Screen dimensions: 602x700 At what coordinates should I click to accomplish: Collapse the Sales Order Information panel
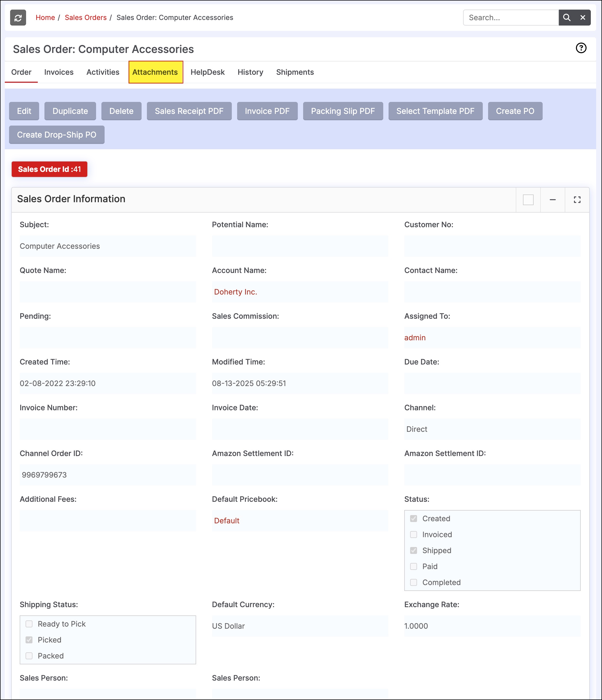(552, 200)
